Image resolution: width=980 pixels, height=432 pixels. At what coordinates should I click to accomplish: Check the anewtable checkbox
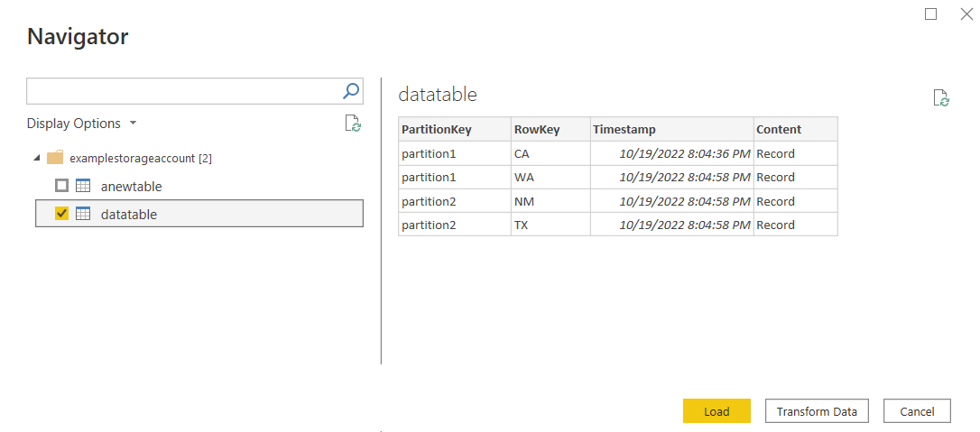61,186
